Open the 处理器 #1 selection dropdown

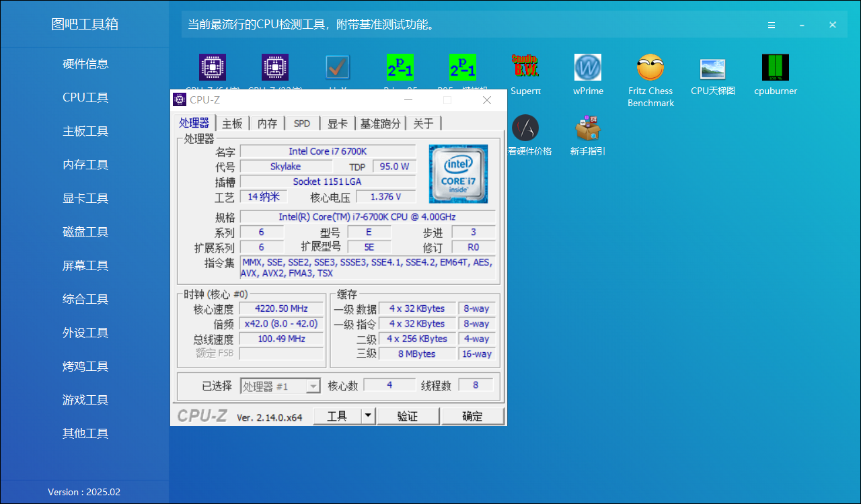pyautogui.click(x=313, y=386)
